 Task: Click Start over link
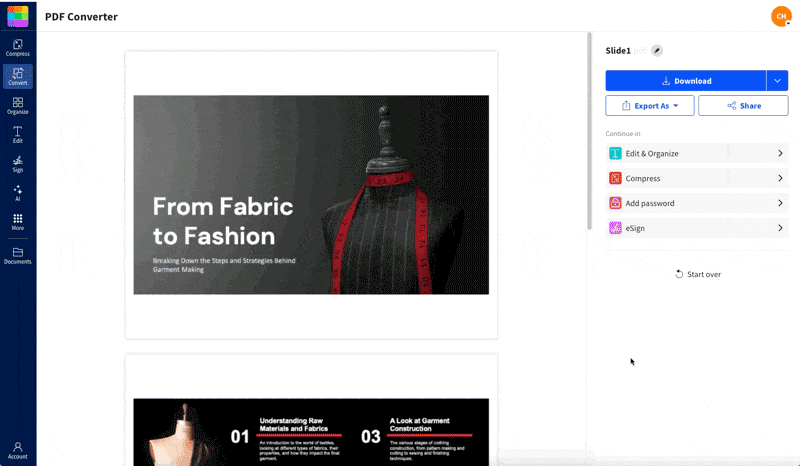pyautogui.click(x=697, y=274)
